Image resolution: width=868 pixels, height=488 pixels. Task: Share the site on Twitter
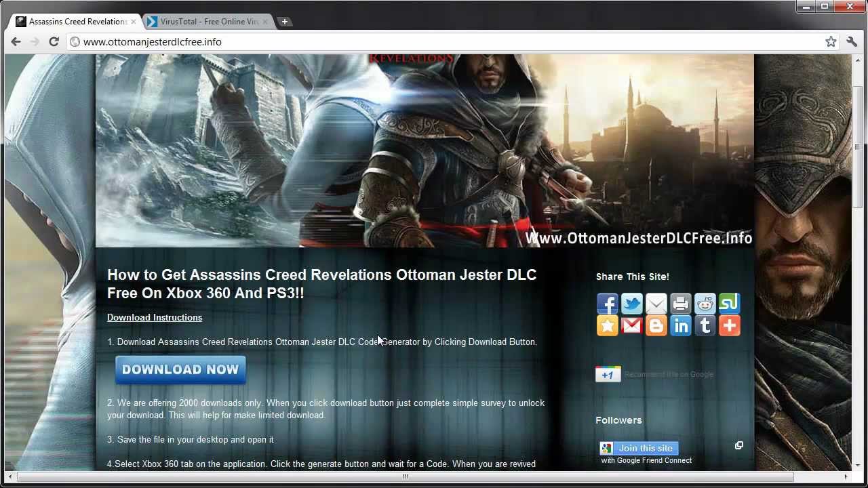[x=632, y=304]
